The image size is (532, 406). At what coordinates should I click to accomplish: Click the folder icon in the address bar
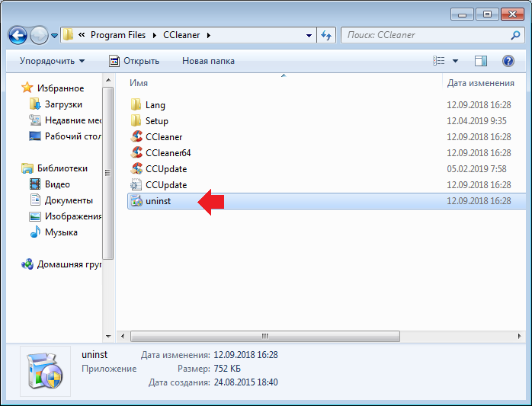pyautogui.click(x=68, y=34)
